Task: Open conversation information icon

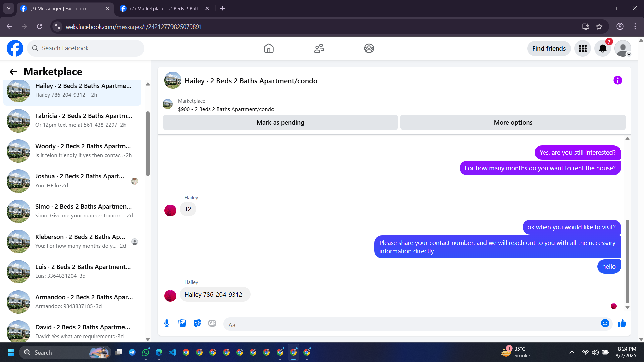Action: coord(617,80)
